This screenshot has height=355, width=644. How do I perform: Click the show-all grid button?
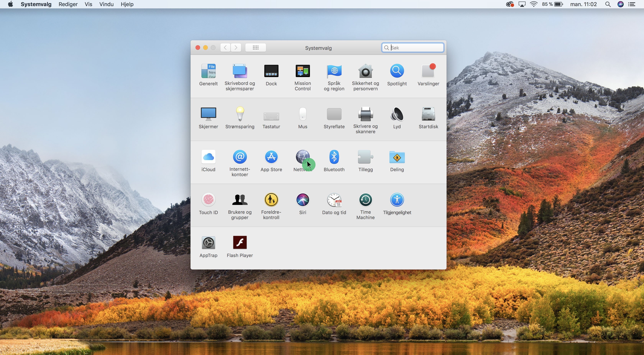point(255,48)
